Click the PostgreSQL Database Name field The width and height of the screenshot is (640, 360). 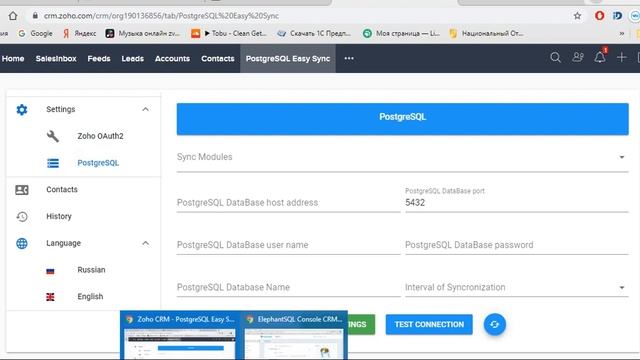[288, 287]
